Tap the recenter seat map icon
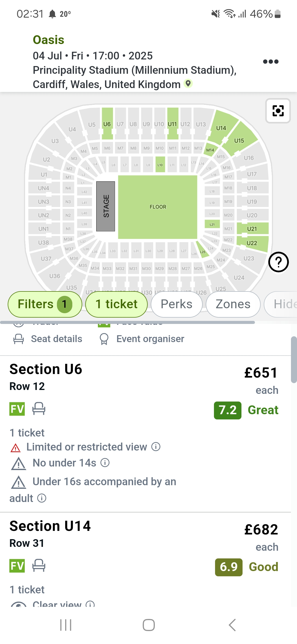The image size is (297, 644). [278, 111]
